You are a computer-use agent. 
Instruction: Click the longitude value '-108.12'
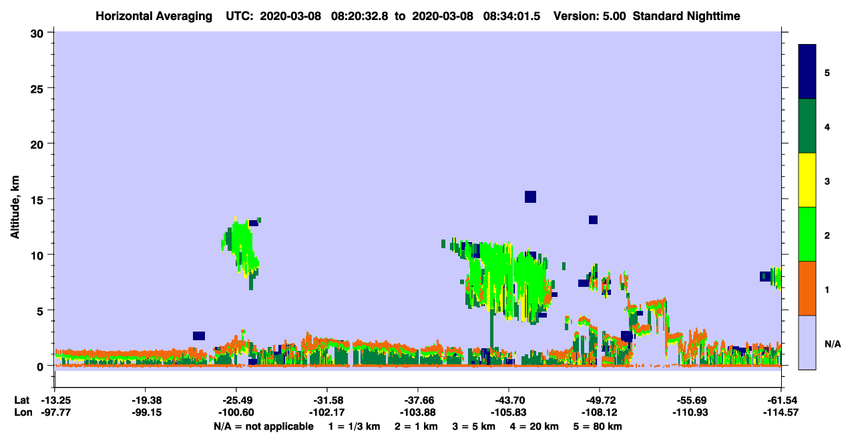click(x=600, y=412)
